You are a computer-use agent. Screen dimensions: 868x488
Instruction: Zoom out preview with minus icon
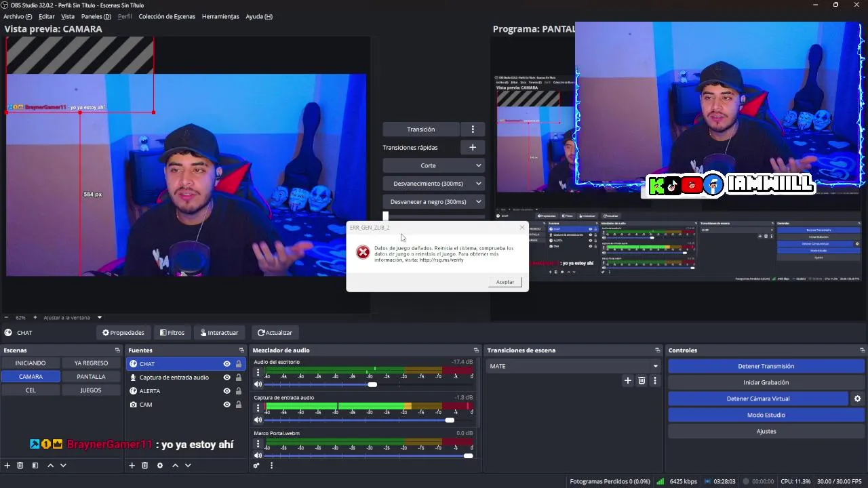(7, 317)
